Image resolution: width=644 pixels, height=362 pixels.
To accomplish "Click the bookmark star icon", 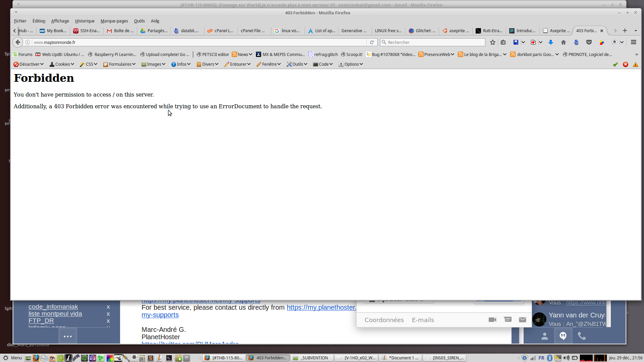I will (492, 42).
